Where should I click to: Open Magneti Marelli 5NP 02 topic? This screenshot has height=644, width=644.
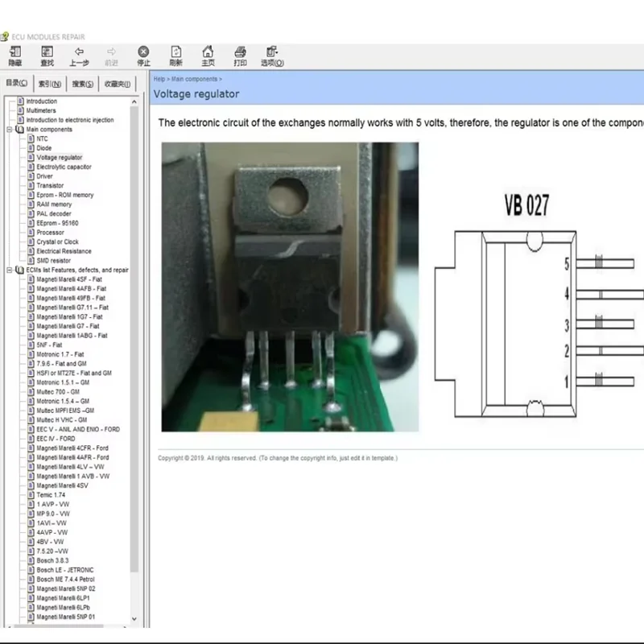click(66, 589)
